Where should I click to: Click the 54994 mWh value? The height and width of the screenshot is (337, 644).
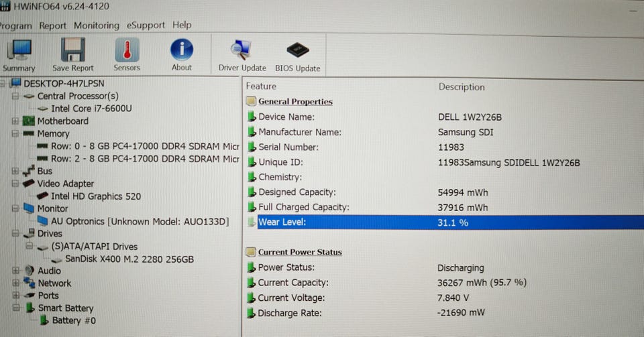[x=463, y=193]
